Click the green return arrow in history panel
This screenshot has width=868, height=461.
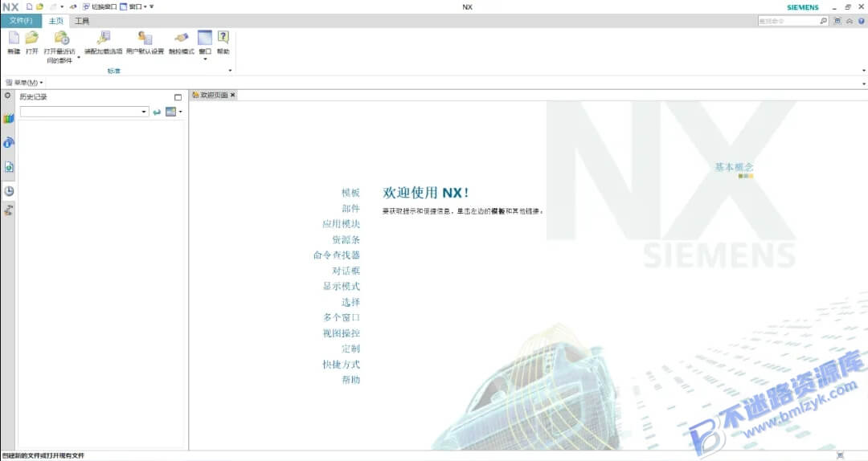[157, 112]
